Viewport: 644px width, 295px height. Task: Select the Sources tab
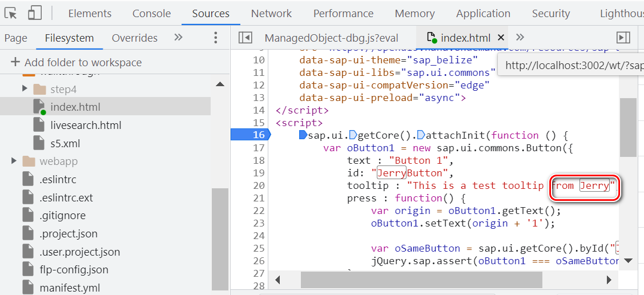[211, 14]
